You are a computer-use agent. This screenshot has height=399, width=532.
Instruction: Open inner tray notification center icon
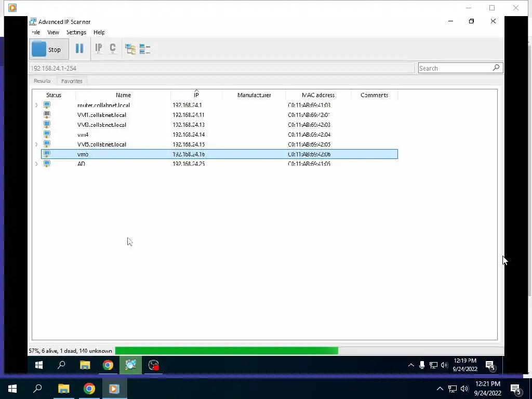(490, 366)
